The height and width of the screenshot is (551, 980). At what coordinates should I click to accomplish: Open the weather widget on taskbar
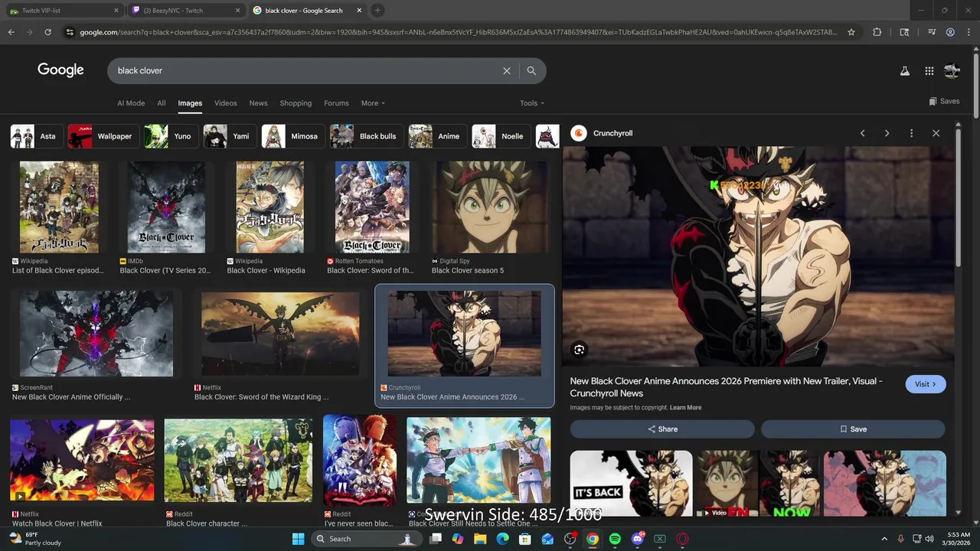click(35, 539)
